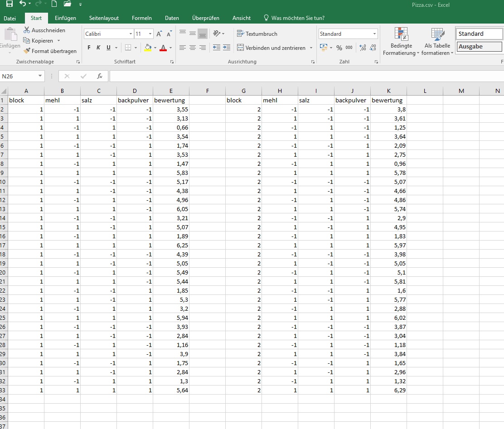504x429 pixels.
Task: Select the Format übertragen paintbrush
Action: [x=27, y=51]
